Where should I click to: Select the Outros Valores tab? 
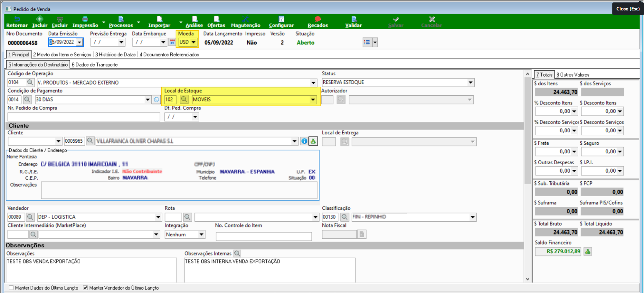point(573,75)
